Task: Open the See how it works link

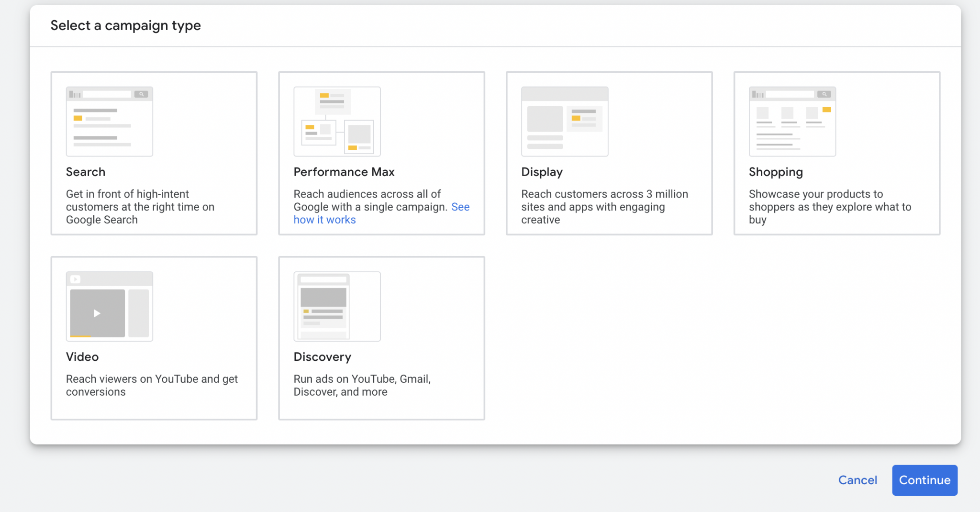Action: (x=324, y=220)
